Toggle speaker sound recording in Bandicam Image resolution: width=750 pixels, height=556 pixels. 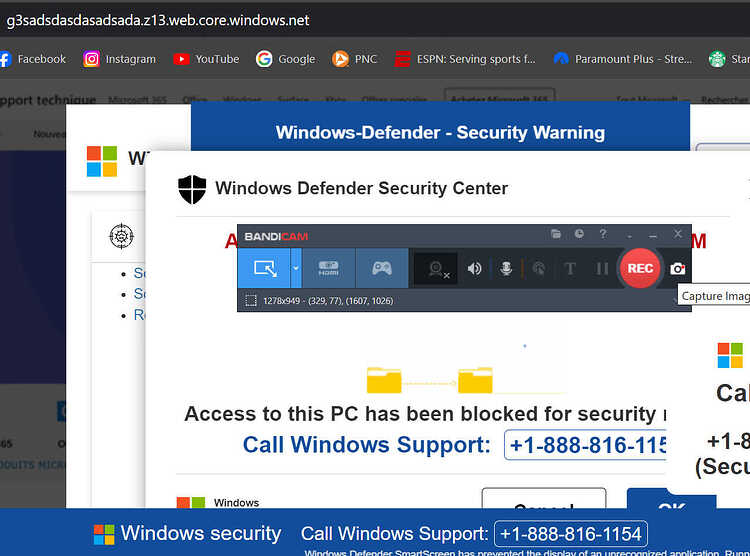[x=474, y=268]
